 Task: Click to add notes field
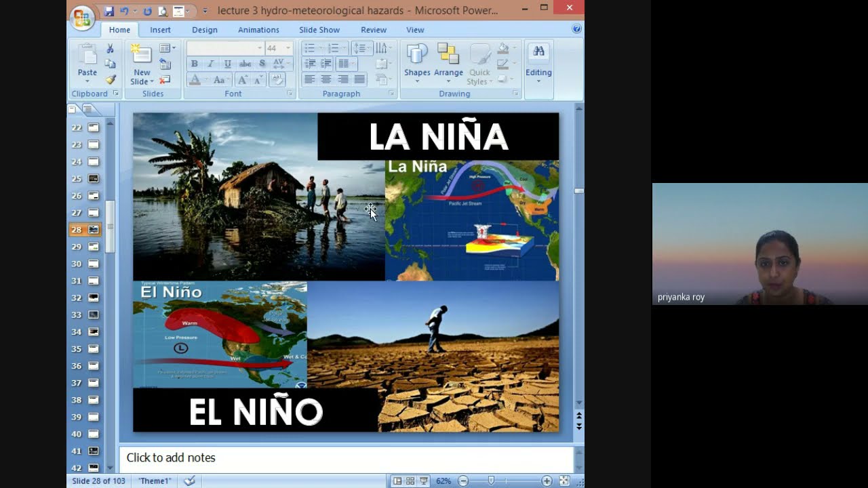point(346,458)
